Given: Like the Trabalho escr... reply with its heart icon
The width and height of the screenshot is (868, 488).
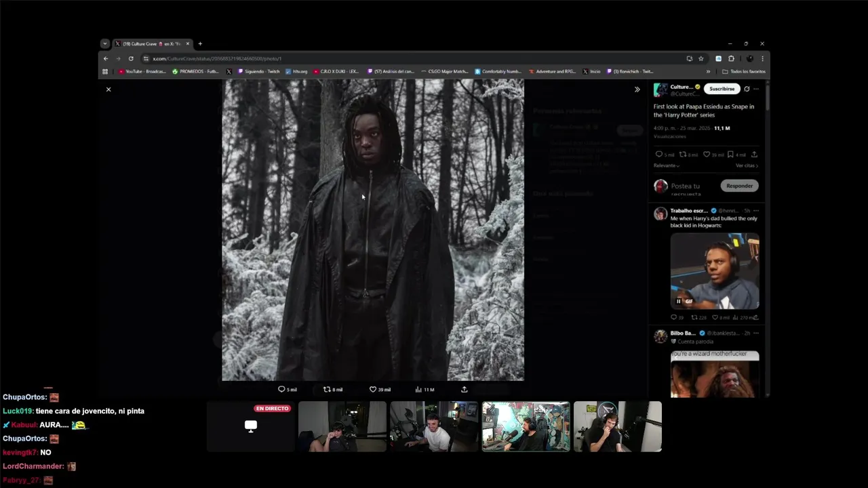Looking at the screenshot, I should coord(715,317).
